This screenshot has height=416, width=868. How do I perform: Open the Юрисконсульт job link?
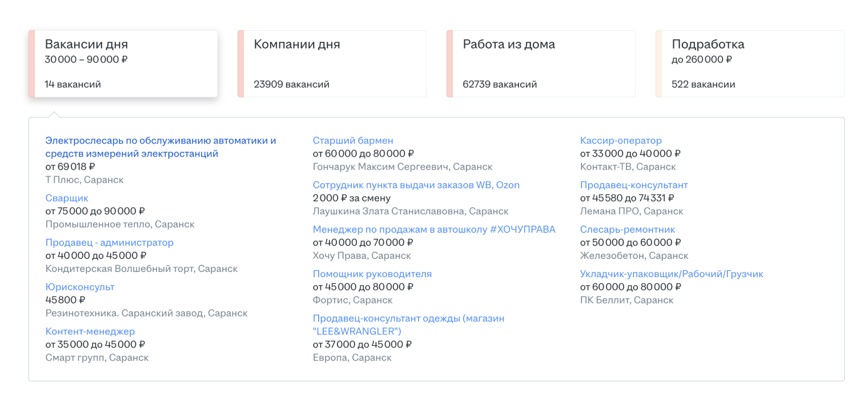(80, 287)
